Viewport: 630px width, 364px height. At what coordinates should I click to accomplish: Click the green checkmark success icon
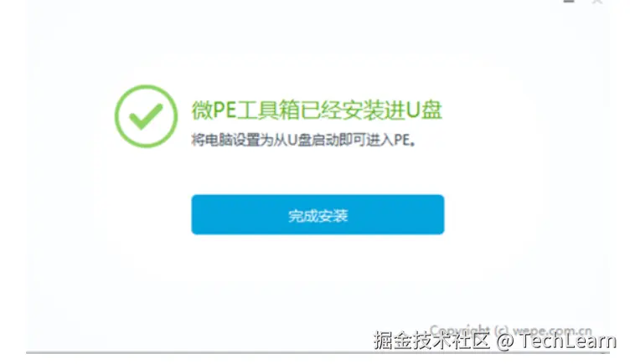[146, 116]
